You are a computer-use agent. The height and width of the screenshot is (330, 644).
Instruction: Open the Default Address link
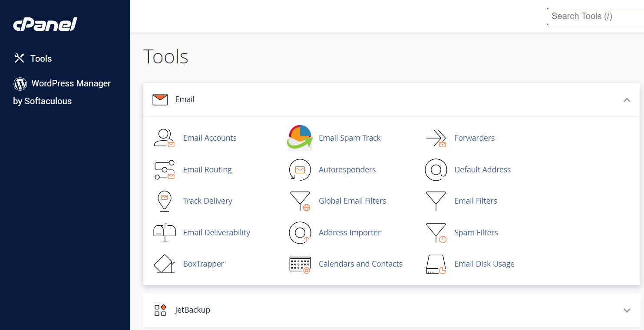482,170
